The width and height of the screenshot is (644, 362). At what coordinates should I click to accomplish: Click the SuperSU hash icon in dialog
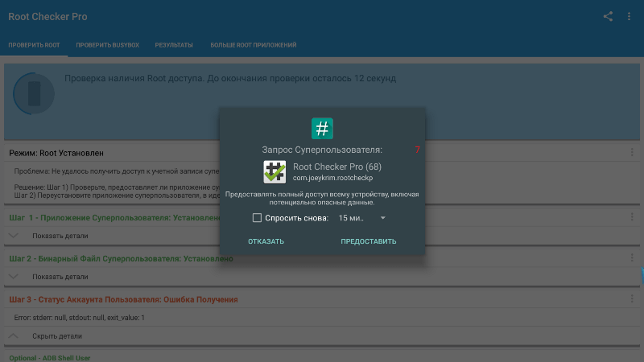322,129
